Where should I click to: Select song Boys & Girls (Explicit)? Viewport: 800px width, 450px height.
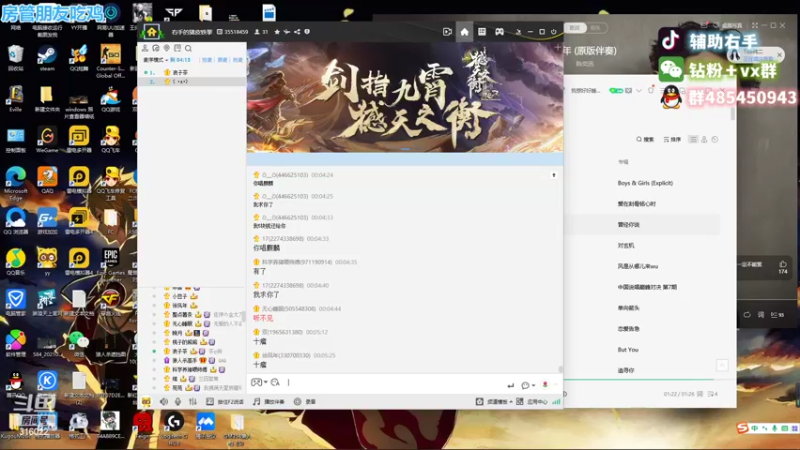pos(645,183)
